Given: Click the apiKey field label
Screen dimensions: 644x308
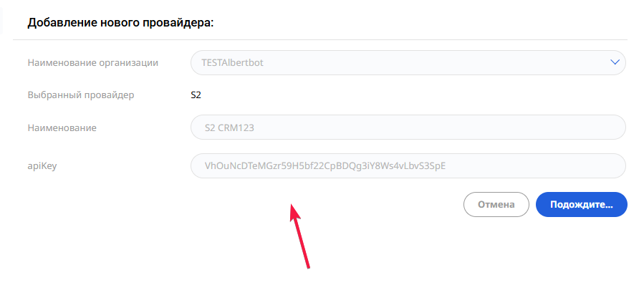Looking at the screenshot, I should [42, 166].
